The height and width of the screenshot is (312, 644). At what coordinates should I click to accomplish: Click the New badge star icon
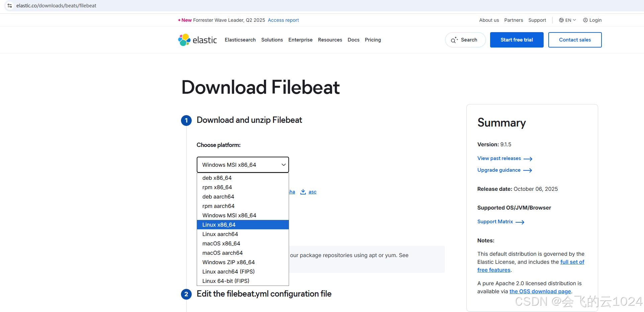(x=180, y=20)
